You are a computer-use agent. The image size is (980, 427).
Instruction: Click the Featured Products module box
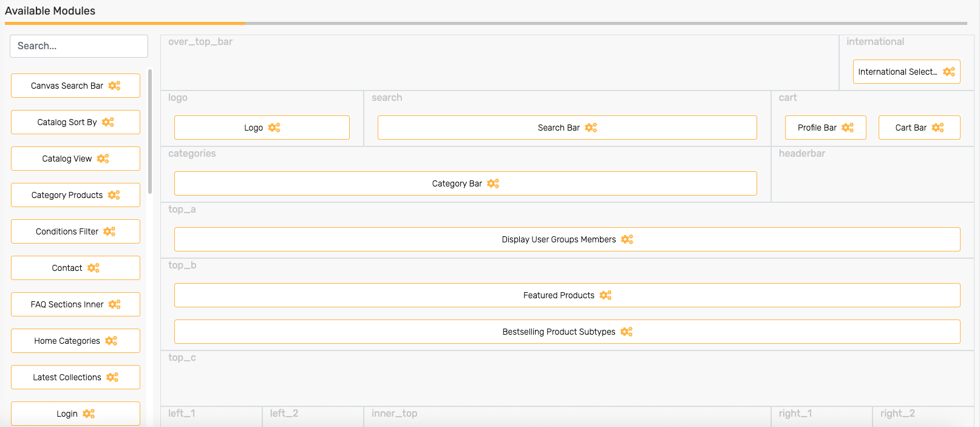point(567,295)
